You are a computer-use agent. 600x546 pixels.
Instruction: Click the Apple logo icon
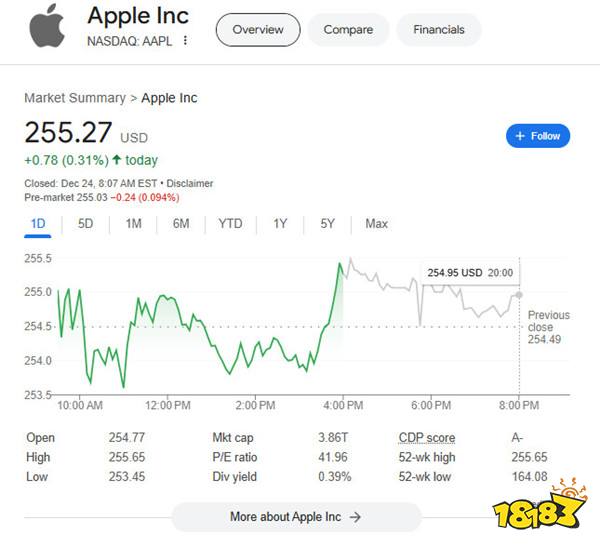tap(47, 26)
